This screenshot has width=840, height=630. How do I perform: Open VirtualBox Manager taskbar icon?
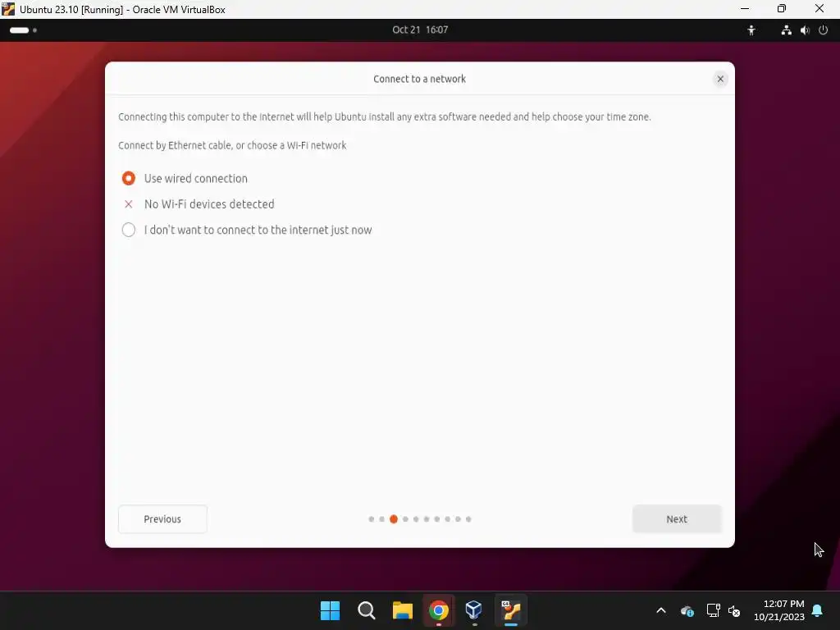(474, 609)
